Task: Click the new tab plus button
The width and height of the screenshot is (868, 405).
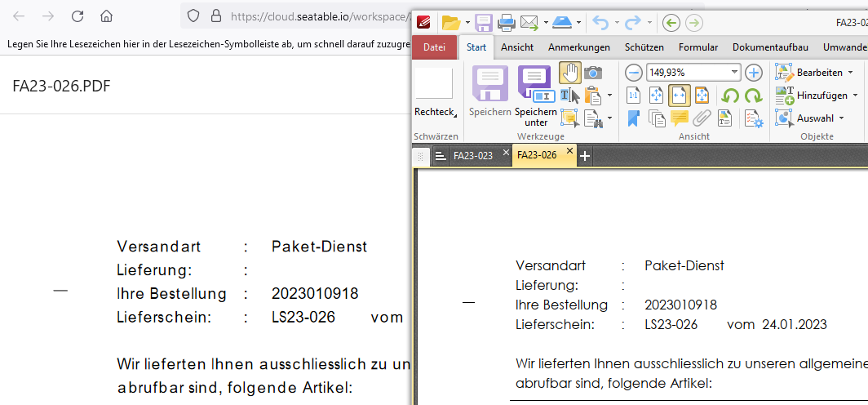Action: coord(585,155)
